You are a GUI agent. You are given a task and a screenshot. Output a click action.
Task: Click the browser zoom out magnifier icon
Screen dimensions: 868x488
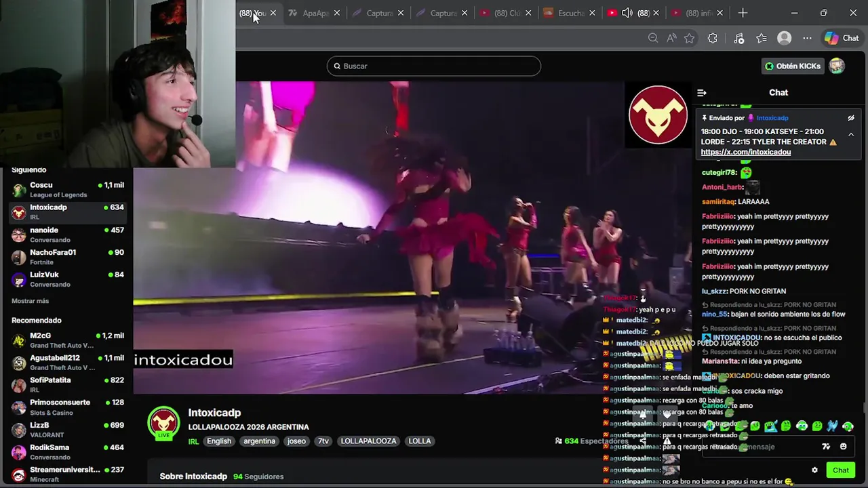(x=653, y=39)
